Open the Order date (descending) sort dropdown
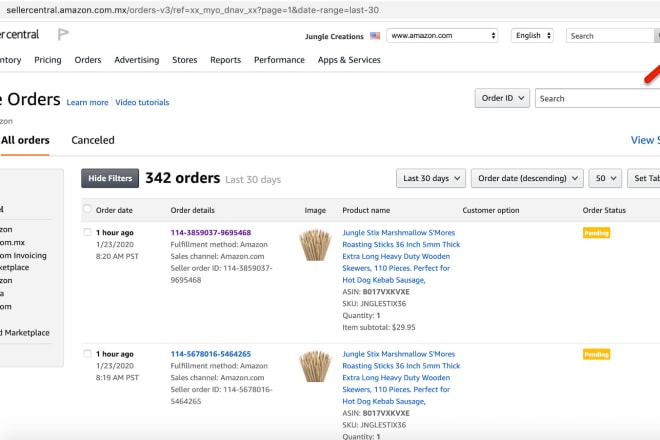The height and width of the screenshot is (440, 660). tap(527, 179)
